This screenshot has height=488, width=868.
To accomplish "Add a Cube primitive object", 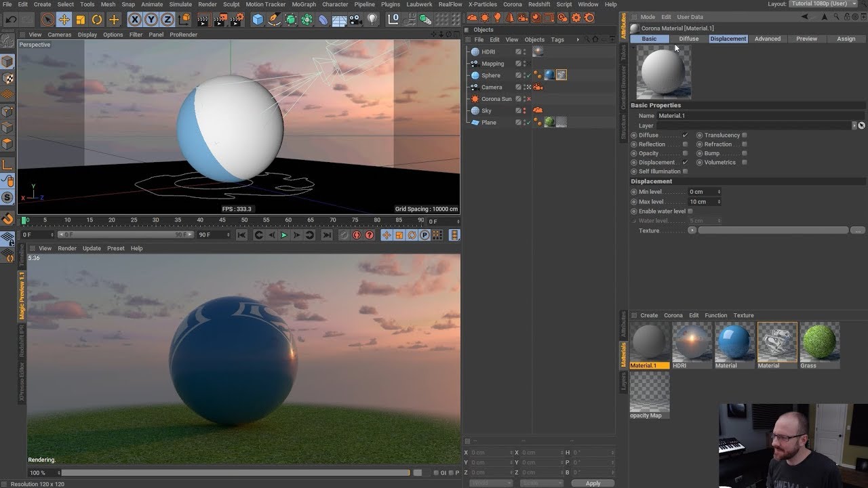I will (258, 20).
